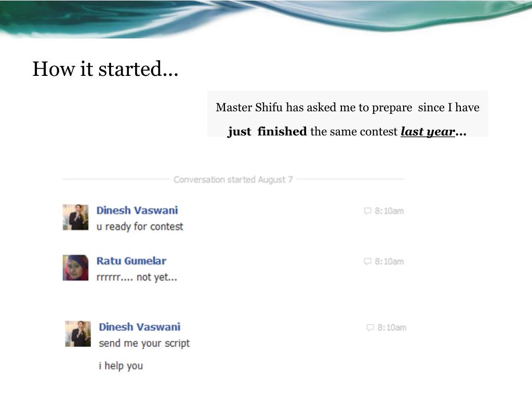Open Dinesh Vaswani name above "send me your script"
This screenshot has width=532, height=399.
click(139, 327)
